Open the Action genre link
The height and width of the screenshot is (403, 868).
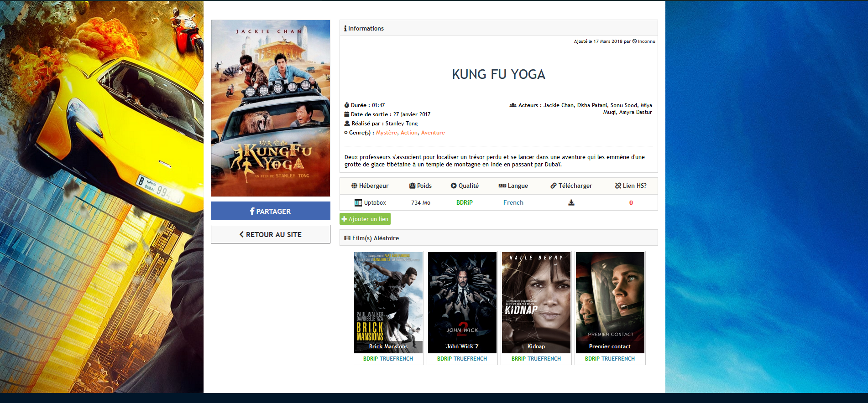tap(409, 133)
